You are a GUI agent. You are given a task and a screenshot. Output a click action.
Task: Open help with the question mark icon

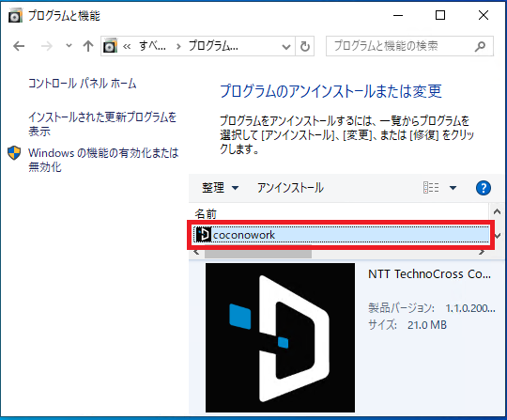pos(484,188)
